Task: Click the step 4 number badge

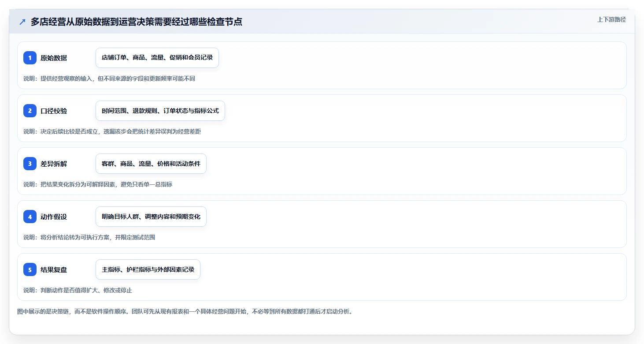Action: (30, 217)
